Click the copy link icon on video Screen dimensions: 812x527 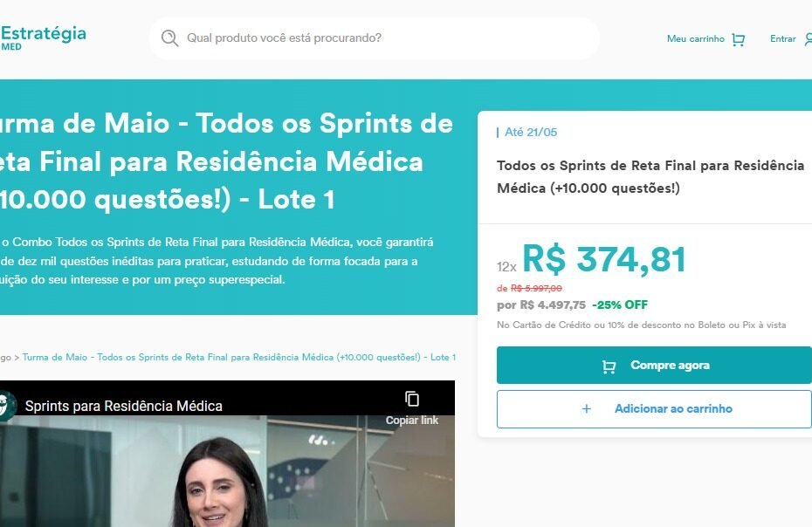pos(412,399)
